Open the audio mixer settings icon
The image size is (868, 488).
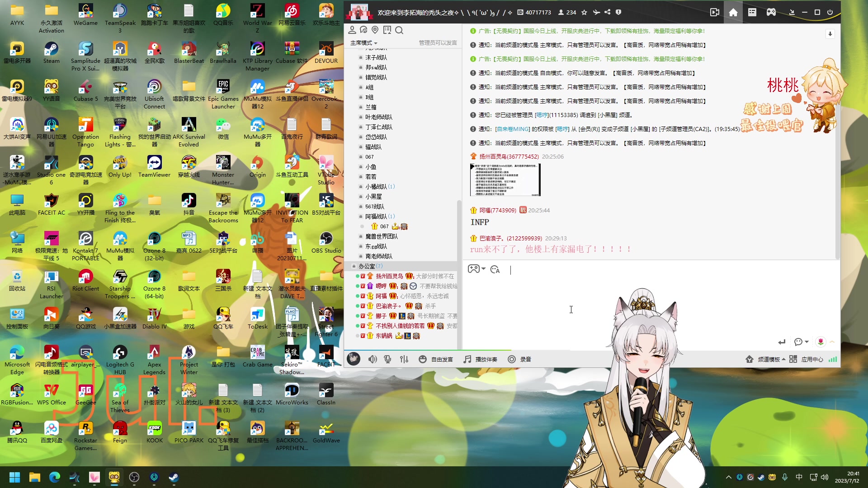point(404,359)
